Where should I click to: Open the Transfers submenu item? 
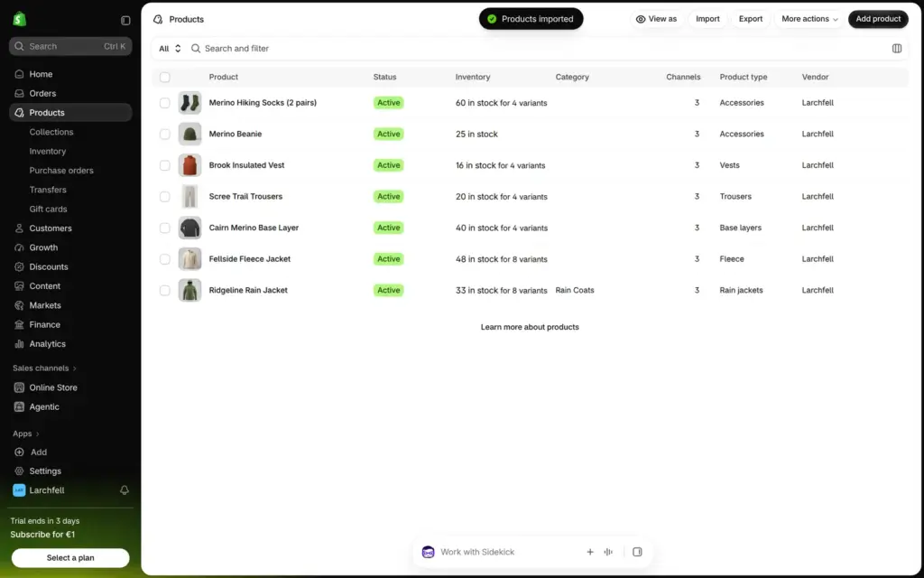[48, 190]
